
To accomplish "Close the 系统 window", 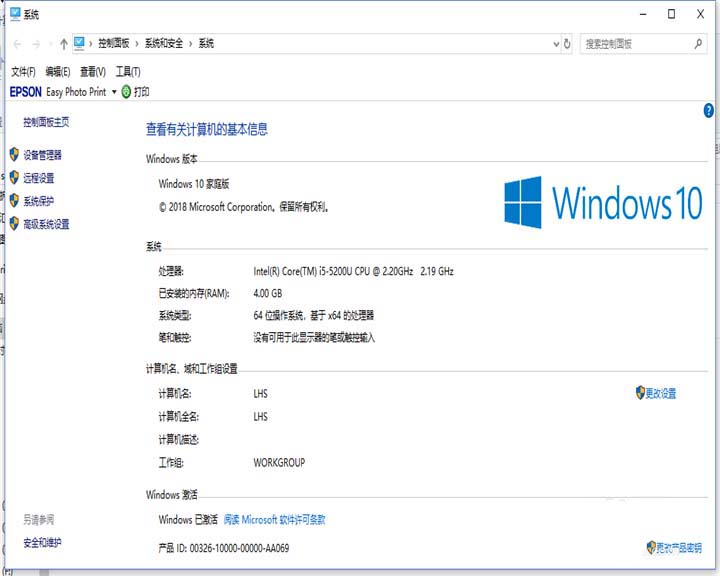I will pos(700,14).
